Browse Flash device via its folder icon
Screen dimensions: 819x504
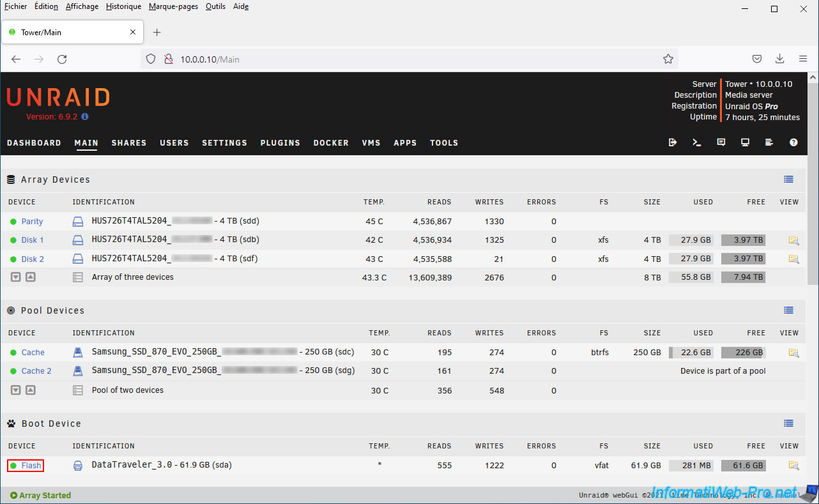(x=793, y=466)
